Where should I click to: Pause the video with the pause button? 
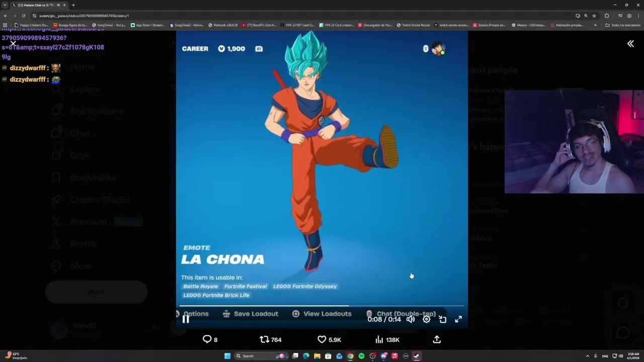tap(186, 319)
